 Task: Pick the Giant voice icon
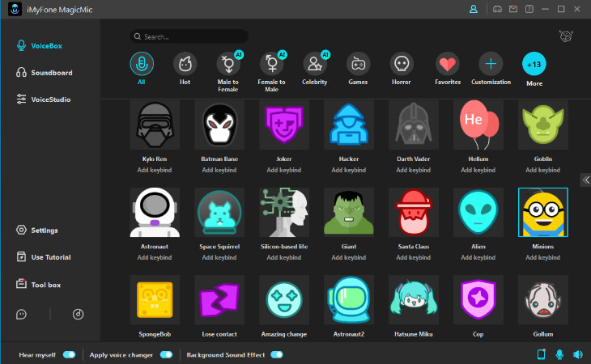349,212
